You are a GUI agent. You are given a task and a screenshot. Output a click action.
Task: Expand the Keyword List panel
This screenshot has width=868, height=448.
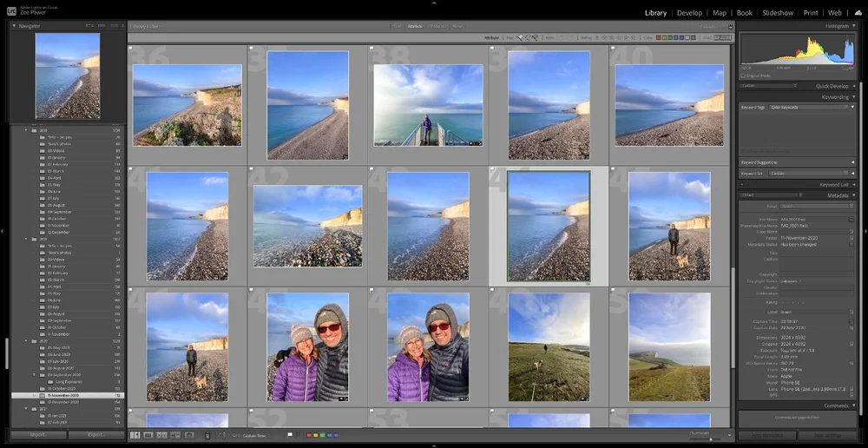[853, 184]
